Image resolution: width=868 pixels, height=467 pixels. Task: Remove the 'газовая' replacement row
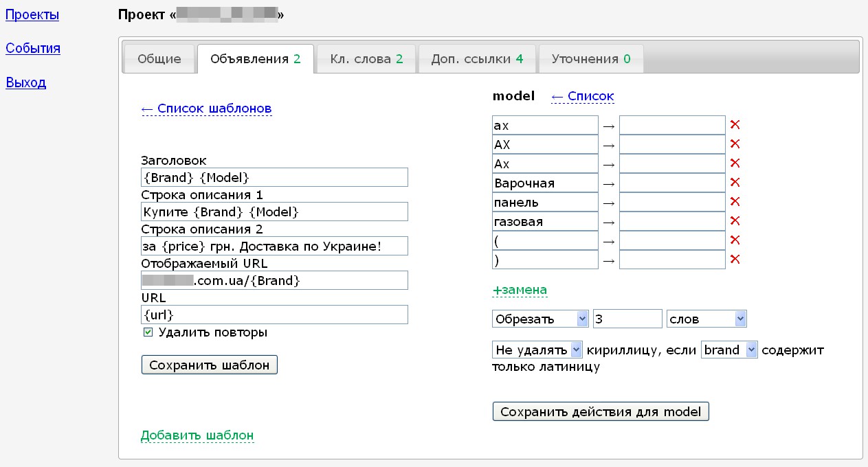pos(735,221)
